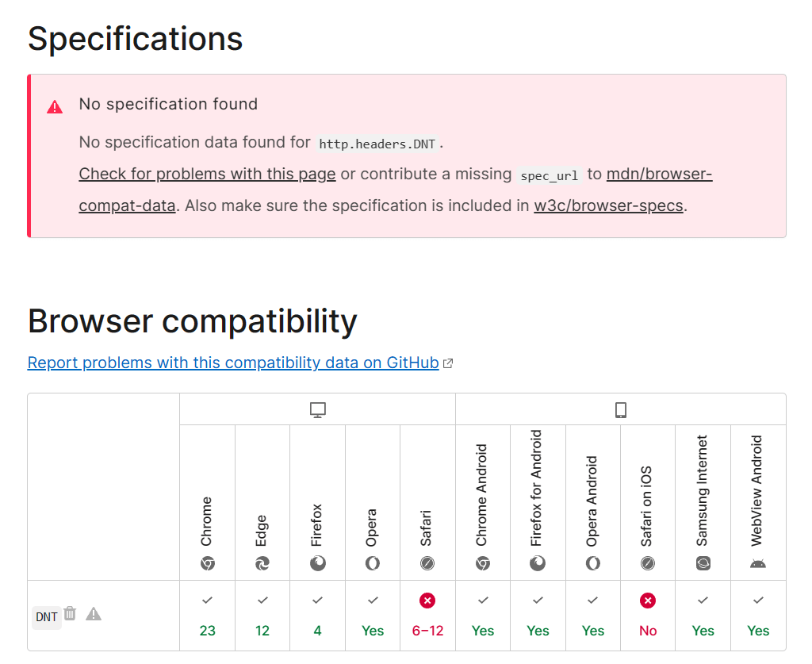
Task: Click the spec_url code text
Action: point(549,175)
